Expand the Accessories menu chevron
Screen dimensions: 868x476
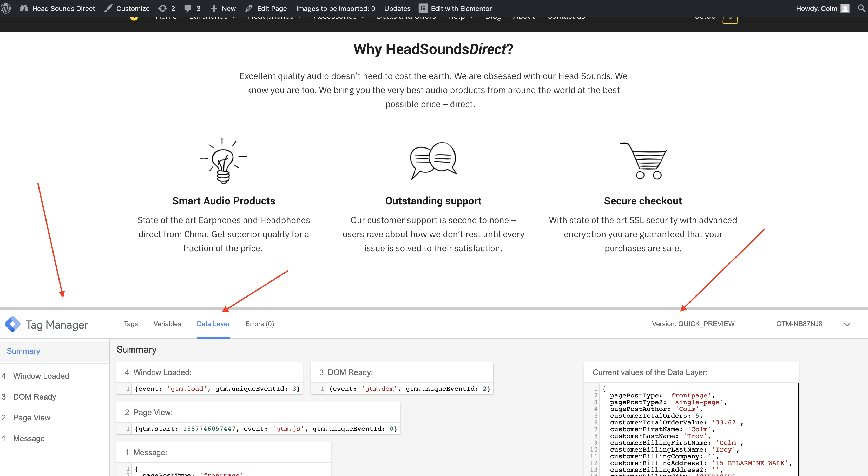pyautogui.click(x=363, y=17)
